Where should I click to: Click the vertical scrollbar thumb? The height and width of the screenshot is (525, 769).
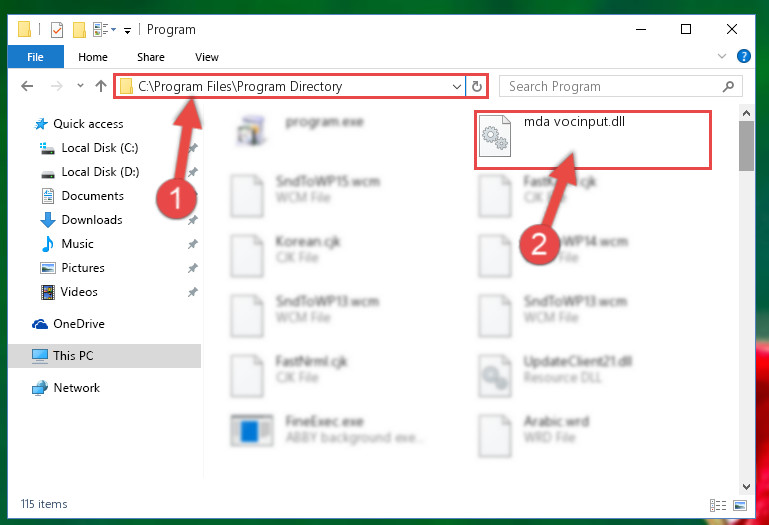tap(746, 146)
